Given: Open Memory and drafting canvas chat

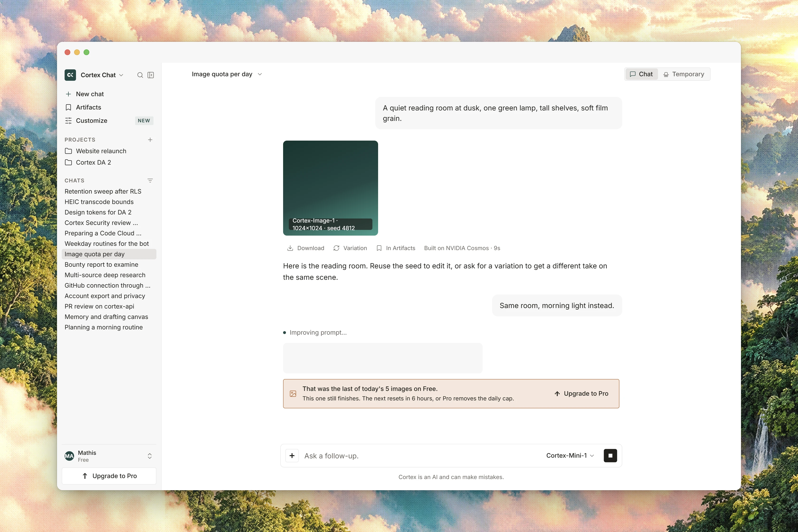Looking at the screenshot, I should click(x=109, y=317).
